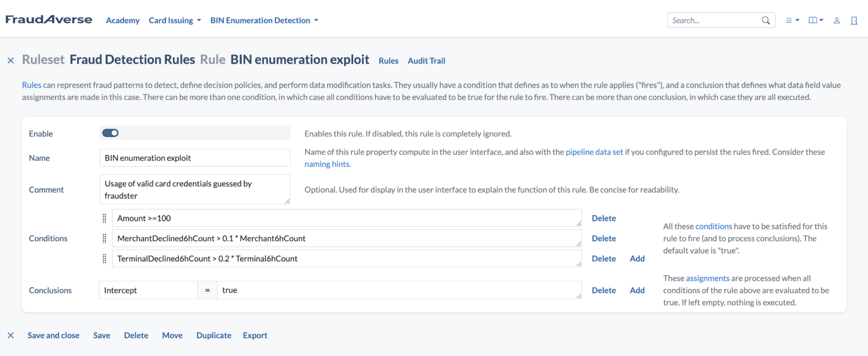
Task: Expand the BIN Enumeration Detection dropdown
Action: click(264, 20)
